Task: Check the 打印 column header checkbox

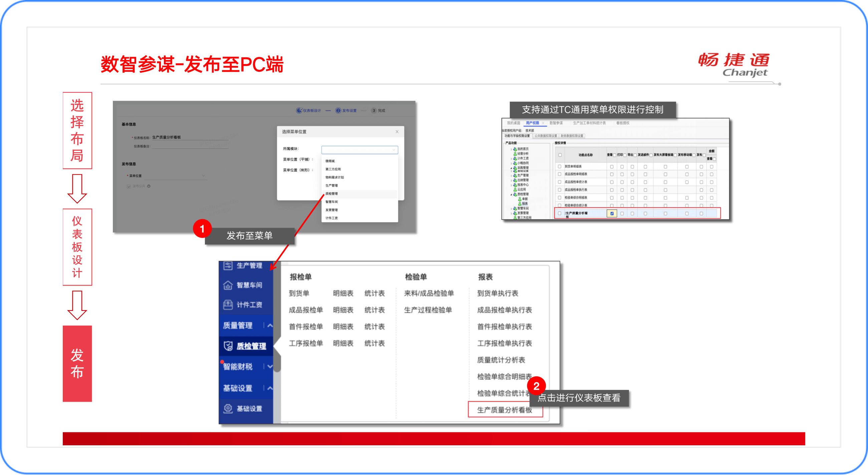Action: pos(625,155)
